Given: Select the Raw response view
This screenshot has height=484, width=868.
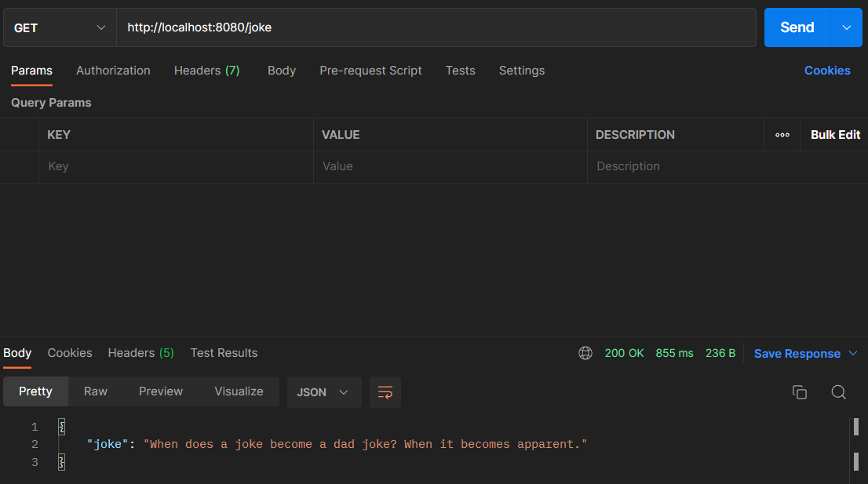Looking at the screenshot, I should (96, 391).
